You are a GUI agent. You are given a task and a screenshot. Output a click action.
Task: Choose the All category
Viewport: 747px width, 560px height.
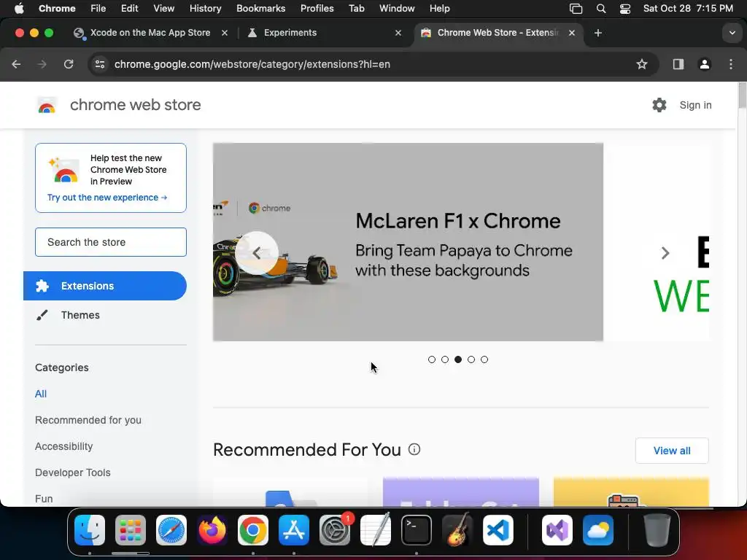(41, 394)
